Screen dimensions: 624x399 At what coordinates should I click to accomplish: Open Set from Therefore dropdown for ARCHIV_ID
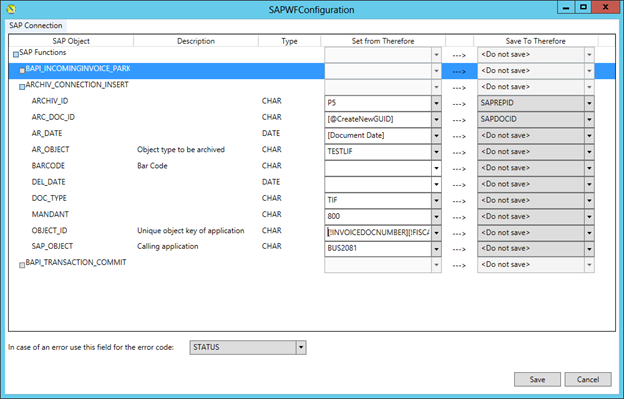click(x=436, y=103)
